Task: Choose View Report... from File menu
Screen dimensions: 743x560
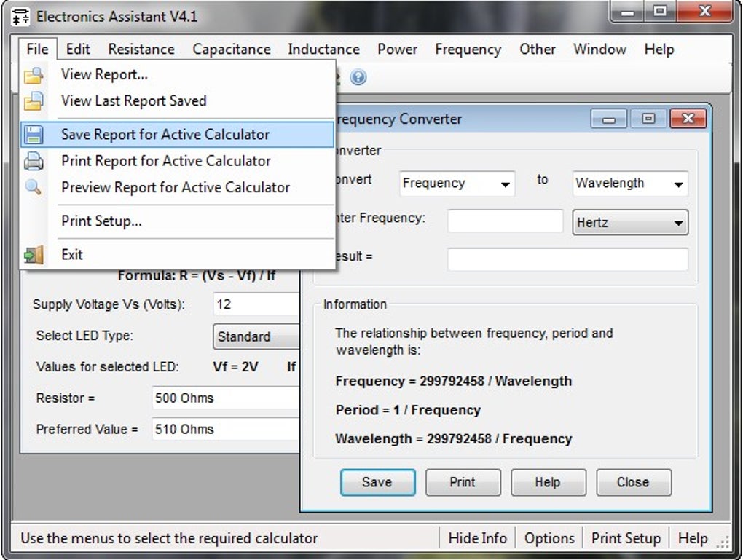Action: (x=177, y=75)
